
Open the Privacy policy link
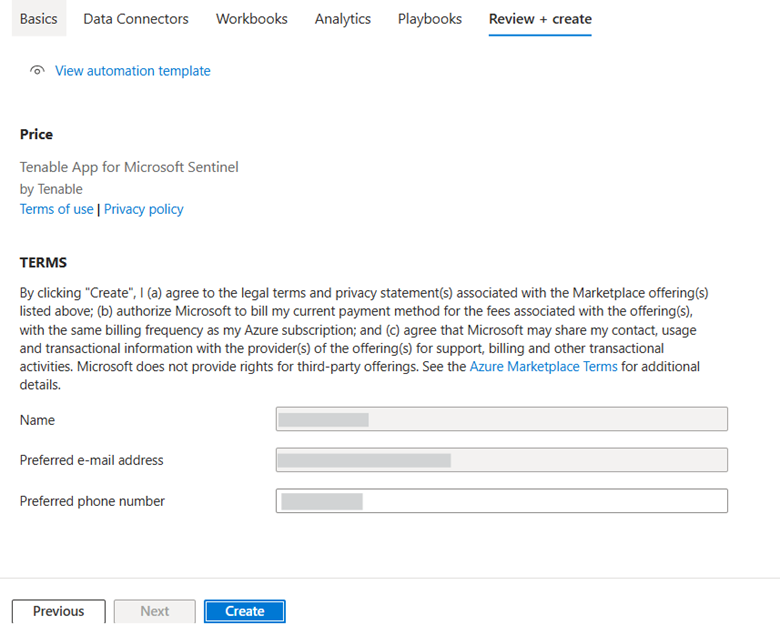click(144, 209)
